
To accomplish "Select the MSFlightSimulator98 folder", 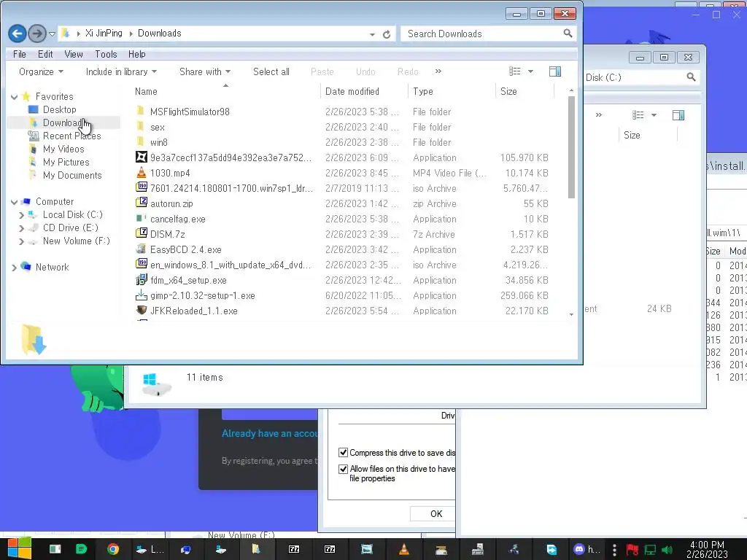I will click(190, 112).
